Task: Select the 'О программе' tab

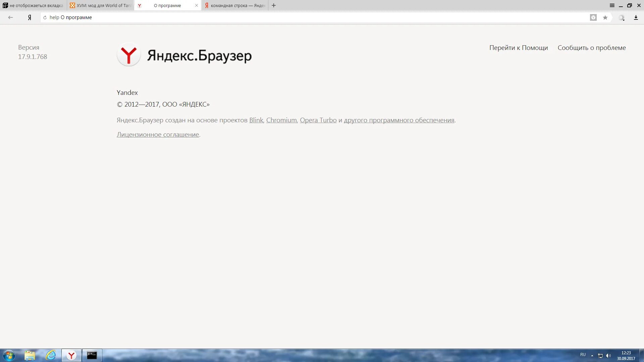Action: 167,5
